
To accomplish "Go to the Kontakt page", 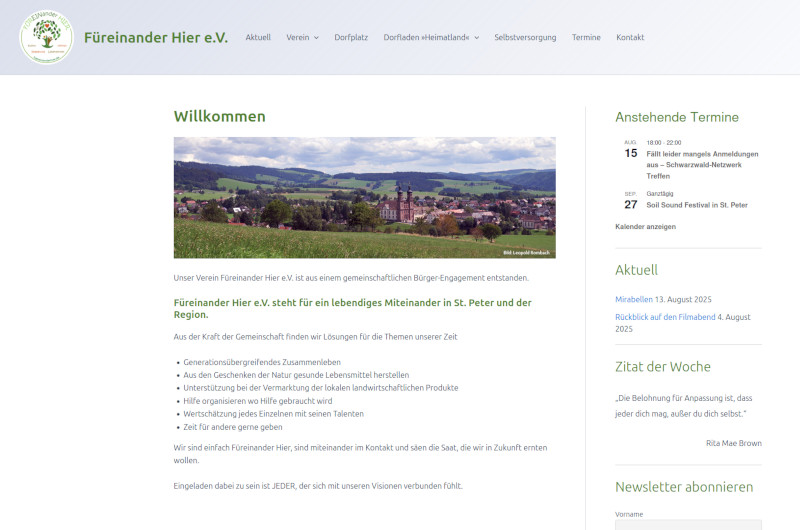I will [x=630, y=38].
